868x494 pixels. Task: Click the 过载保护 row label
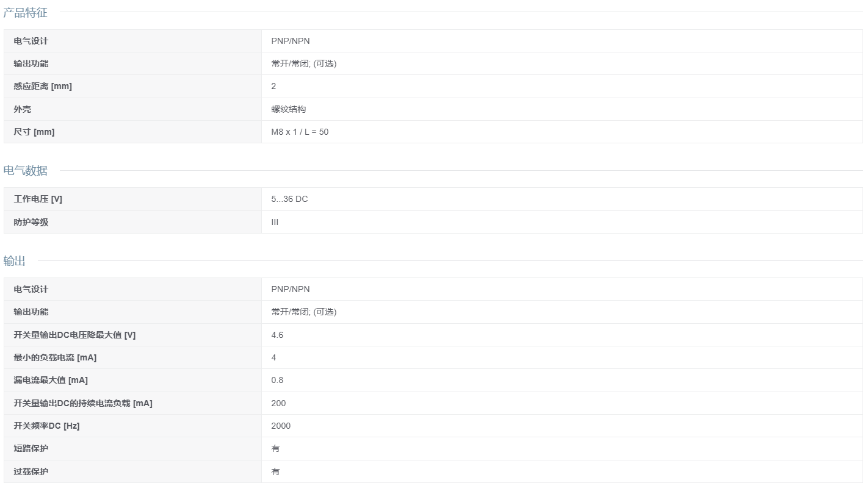[31, 471]
